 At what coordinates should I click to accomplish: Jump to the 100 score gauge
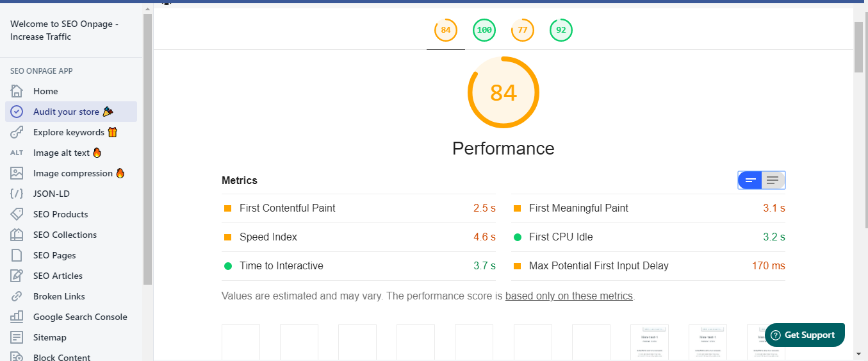(484, 30)
